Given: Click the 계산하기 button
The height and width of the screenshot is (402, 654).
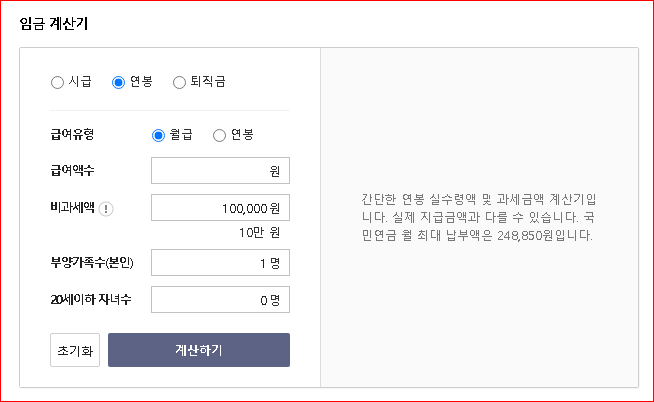Looking at the screenshot, I should [199, 350].
